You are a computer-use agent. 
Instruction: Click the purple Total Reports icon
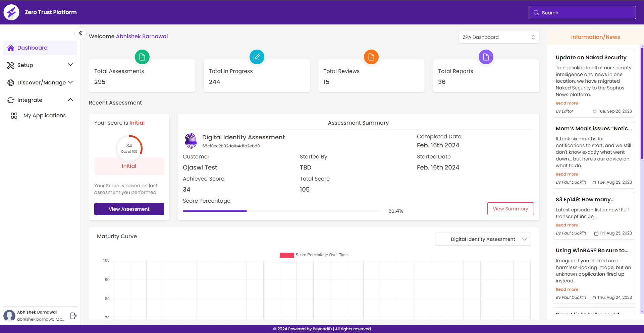coord(486,57)
